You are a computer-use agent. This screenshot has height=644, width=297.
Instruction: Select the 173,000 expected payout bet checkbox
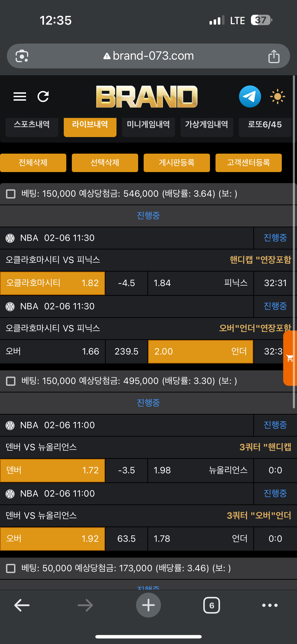(x=11, y=568)
